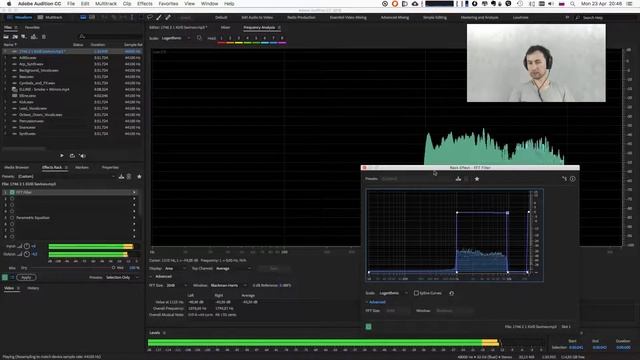
Task: Save the Effects Rack preset
Action: point(121,176)
